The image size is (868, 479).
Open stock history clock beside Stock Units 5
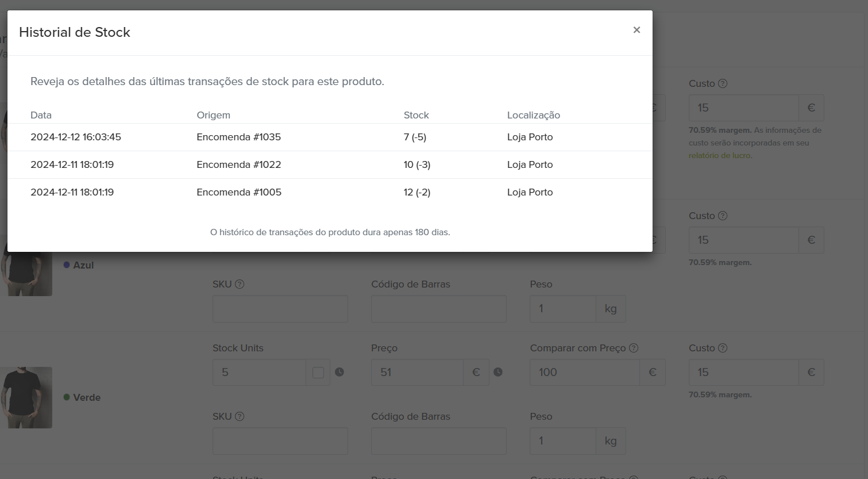(x=340, y=372)
